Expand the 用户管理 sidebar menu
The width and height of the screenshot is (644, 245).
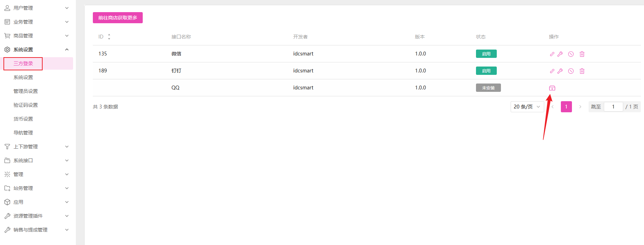coord(36,8)
